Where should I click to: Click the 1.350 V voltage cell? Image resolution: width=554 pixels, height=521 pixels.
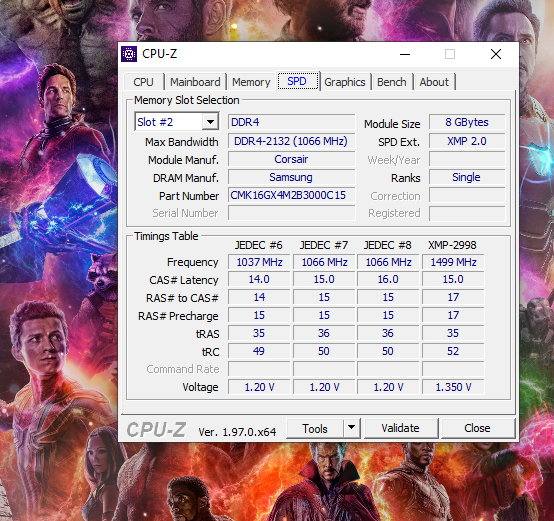pyautogui.click(x=453, y=387)
